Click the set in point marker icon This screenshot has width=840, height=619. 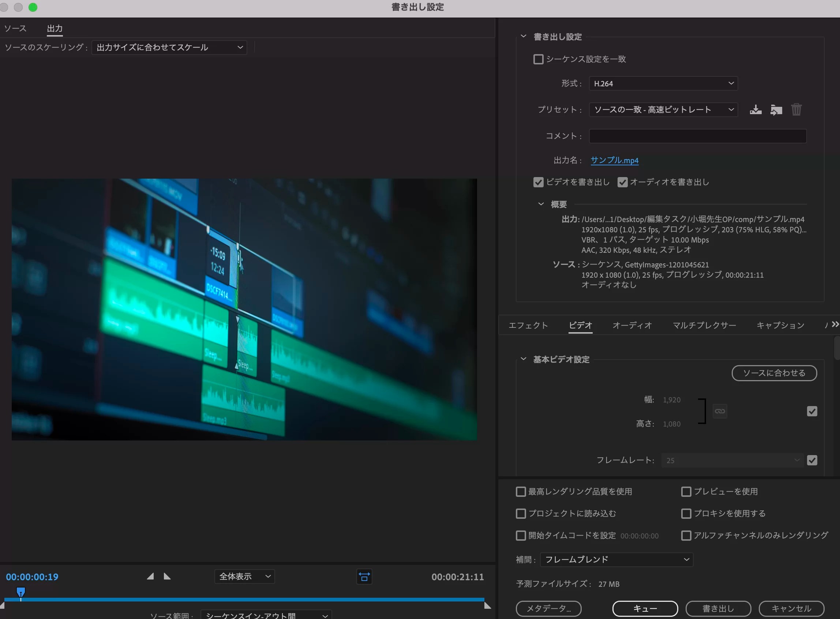[150, 576]
